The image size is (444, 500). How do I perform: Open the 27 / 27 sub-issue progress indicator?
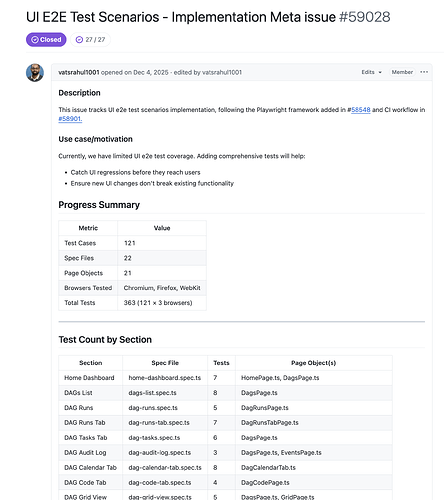(x=90, y=40)
